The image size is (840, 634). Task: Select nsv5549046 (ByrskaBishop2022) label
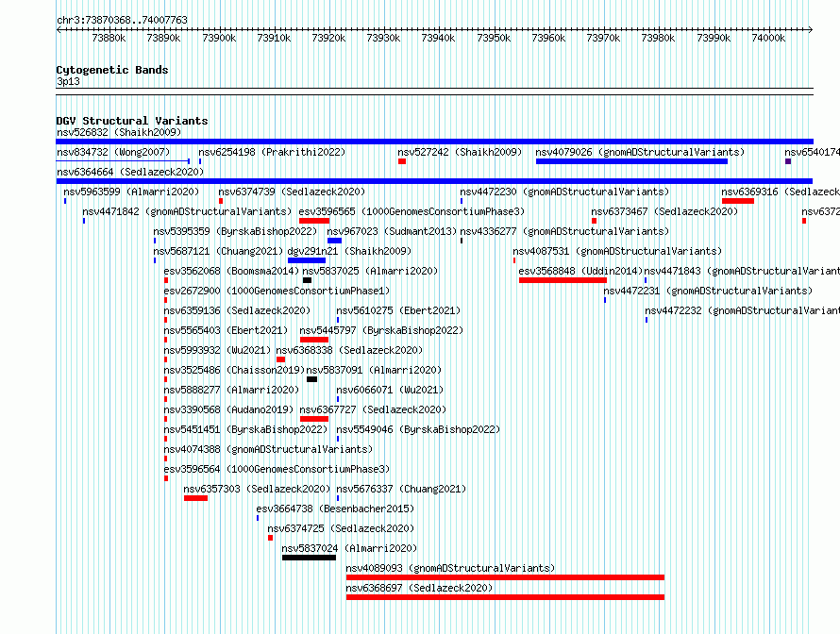click(418, 429)
